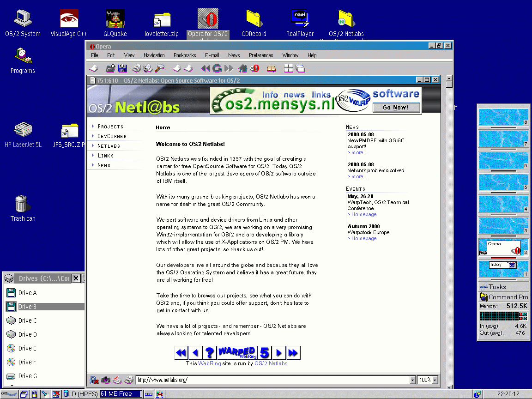
Task: Click the OS/2 Warp button on taskbar
Action: point(9,394)
